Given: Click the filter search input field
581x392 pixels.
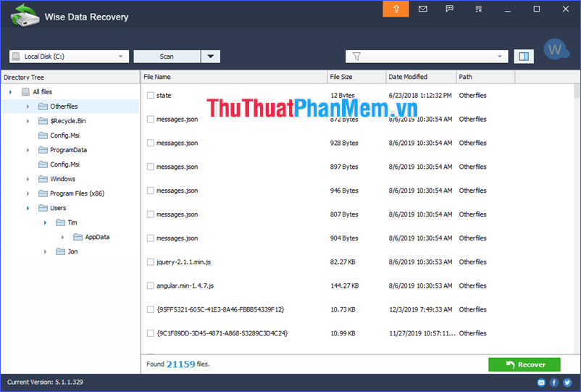Looking at the screenshot, I should [x=427, y=57].
